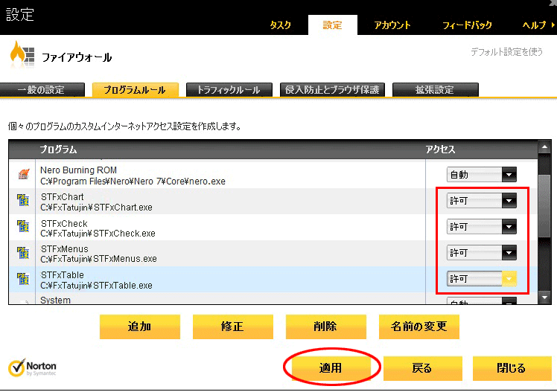557x392 pixels.
Task: Open the タスク tab
Action: click(280, 25)
